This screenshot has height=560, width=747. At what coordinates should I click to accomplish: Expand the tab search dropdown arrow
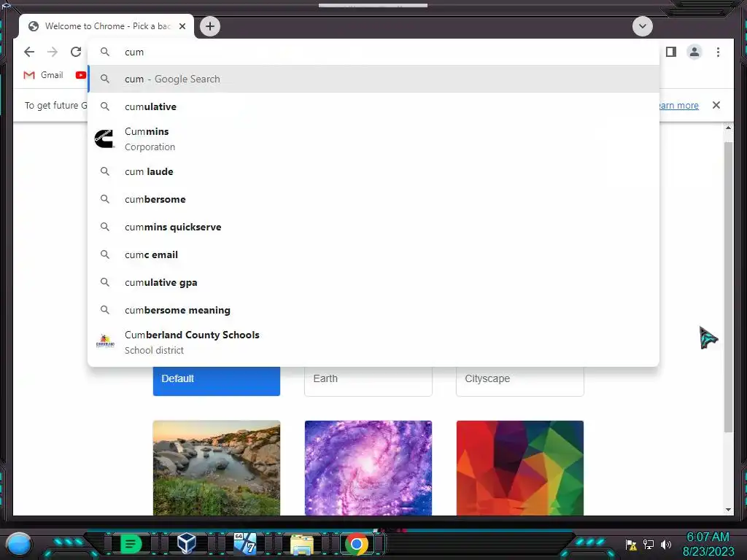[642, 26]
